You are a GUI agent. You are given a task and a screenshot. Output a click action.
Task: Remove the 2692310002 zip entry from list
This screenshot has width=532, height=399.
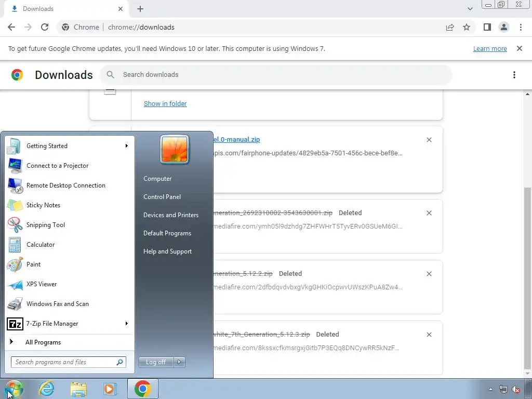[x=429, y=213]
